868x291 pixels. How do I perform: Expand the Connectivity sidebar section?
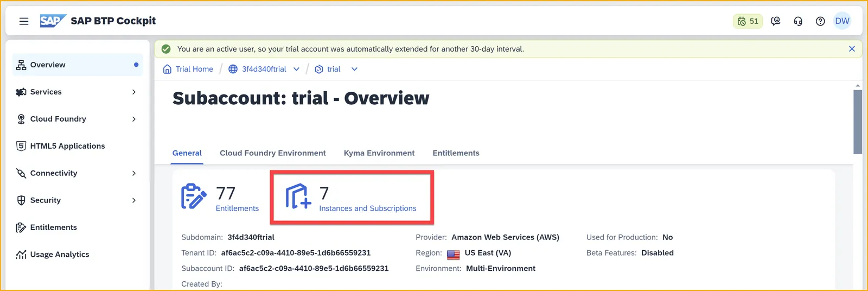[134, 173]
